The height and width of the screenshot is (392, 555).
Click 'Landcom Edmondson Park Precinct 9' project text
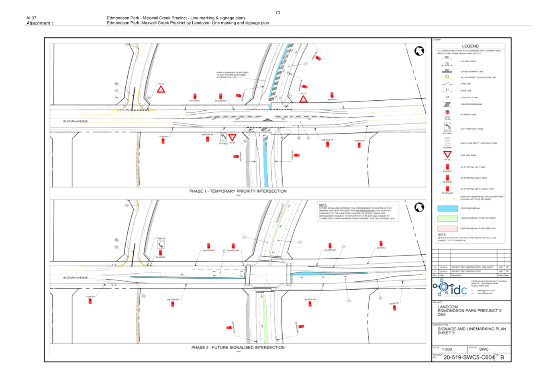[x=469, y=311]
